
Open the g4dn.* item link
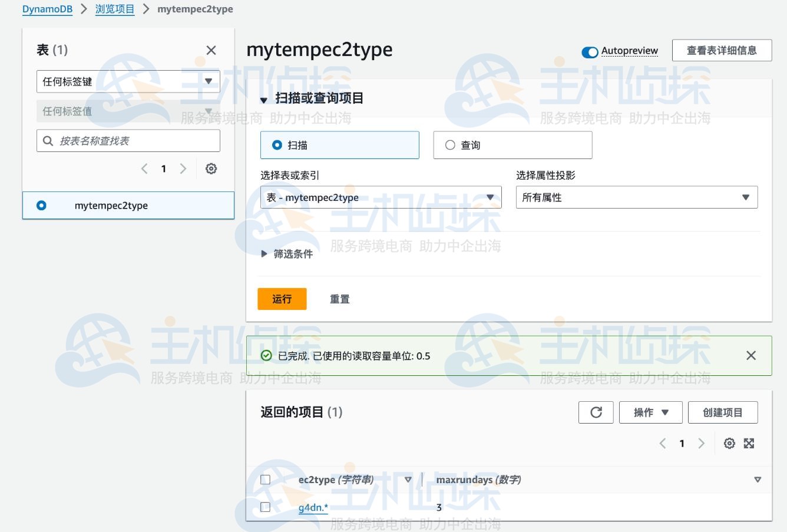click(x=312, y=507)
